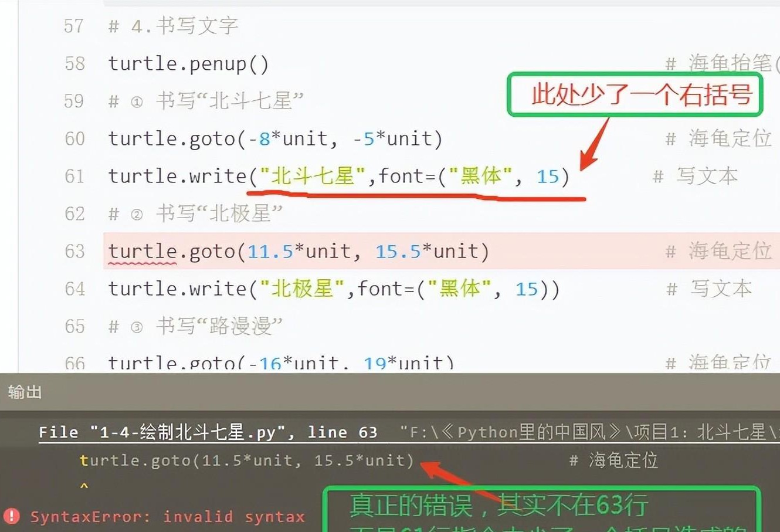Image resolution: width=780 pixels, height=532 pixels.
Task: Place cursor in turtle.penup() on line 58
Action: [188, 63]
